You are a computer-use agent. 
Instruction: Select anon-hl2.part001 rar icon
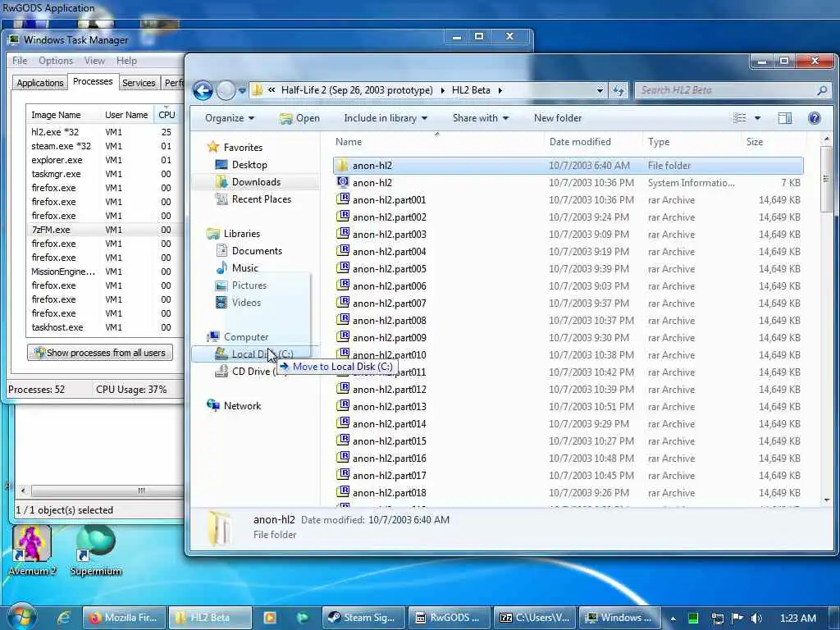tap(343, 199)
